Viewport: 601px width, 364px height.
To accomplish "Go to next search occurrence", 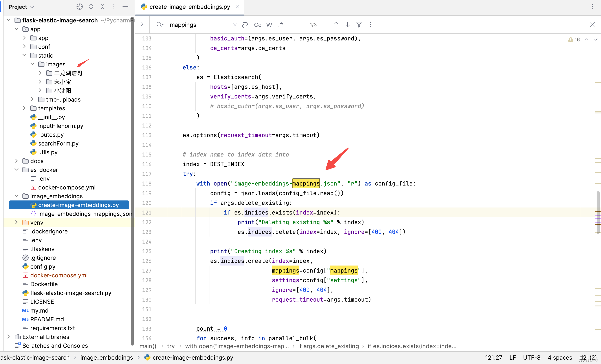I will [x=348, y=25].
